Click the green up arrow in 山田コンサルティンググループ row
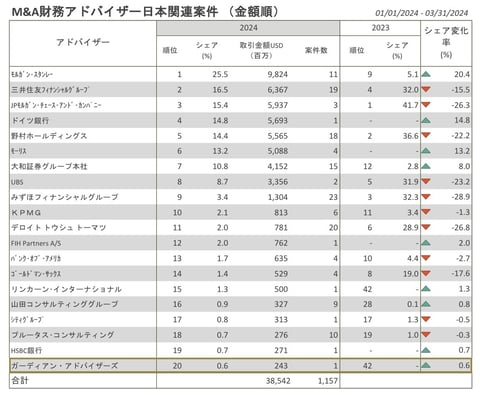Viewport: 480px width, 395px height. click(x=426, y=304)
